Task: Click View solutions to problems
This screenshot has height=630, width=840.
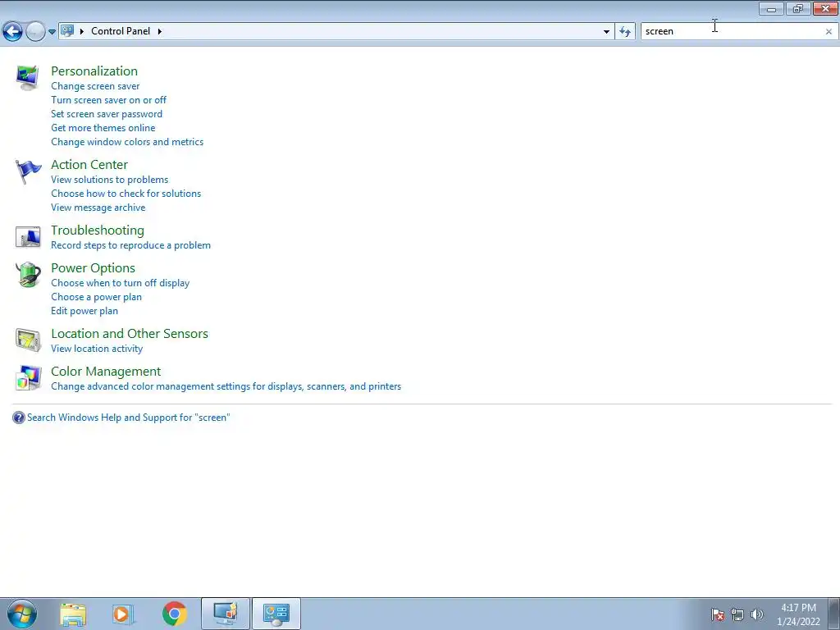Action: [x=110, y=180]
